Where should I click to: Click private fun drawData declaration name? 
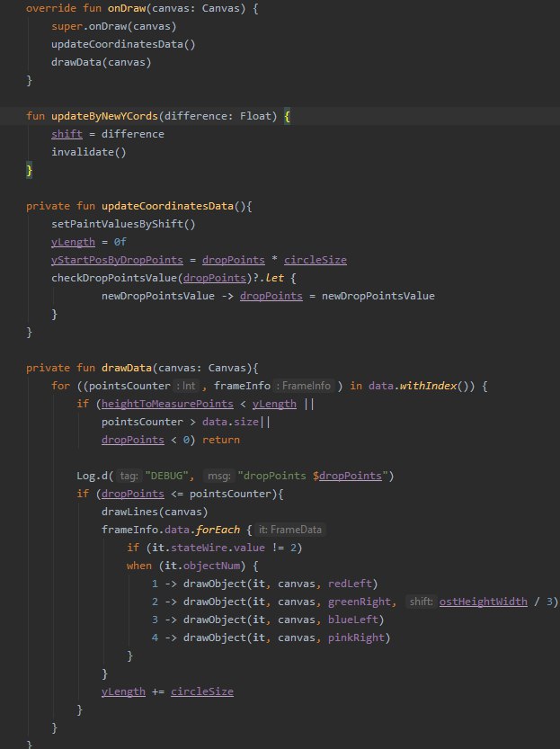point(127,368)
